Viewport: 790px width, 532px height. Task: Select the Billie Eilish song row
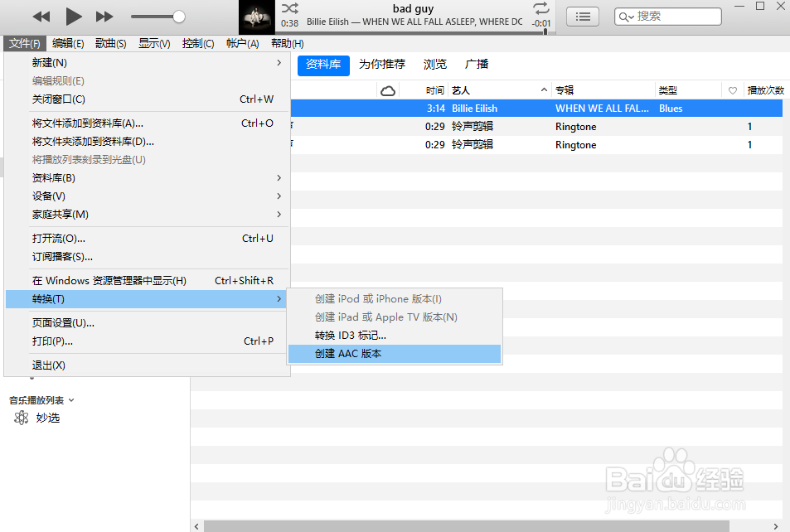536,109
